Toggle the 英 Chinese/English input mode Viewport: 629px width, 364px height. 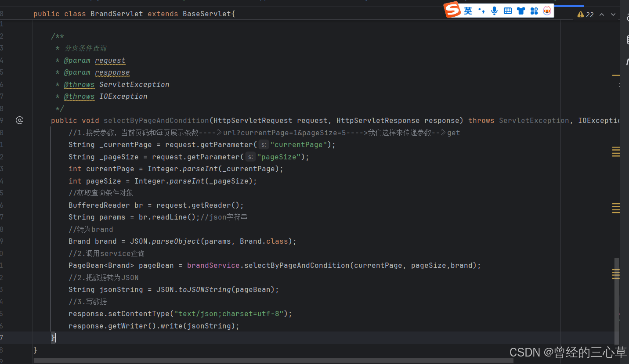[x=468, y=11]
